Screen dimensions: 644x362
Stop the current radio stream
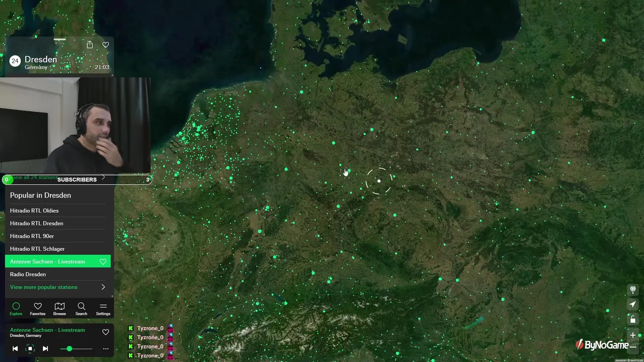(x=30, y=348)
